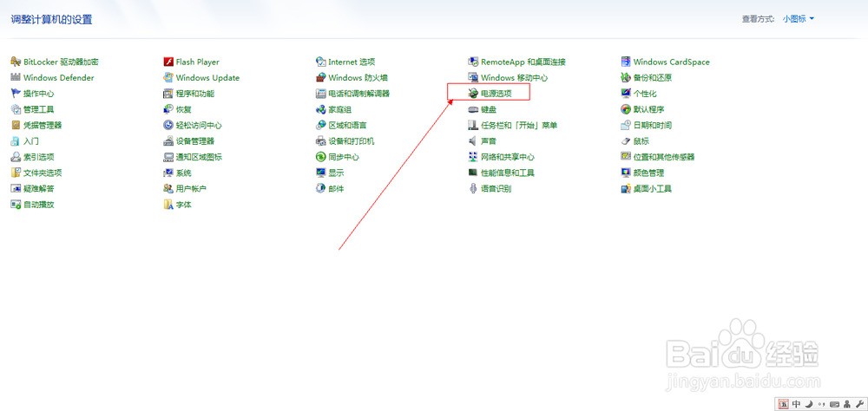Open the Windows Defender icon
This screenshot has height=411, width=868.
tap(16, 77)
